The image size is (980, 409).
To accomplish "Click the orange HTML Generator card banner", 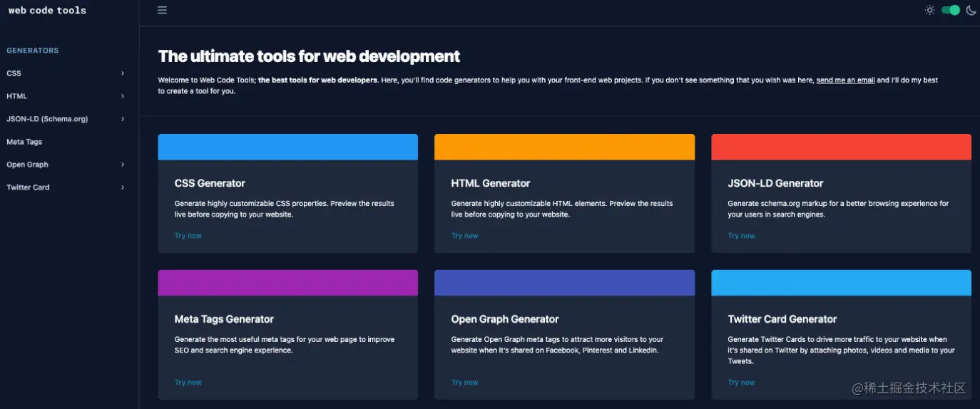I will 564,147.
